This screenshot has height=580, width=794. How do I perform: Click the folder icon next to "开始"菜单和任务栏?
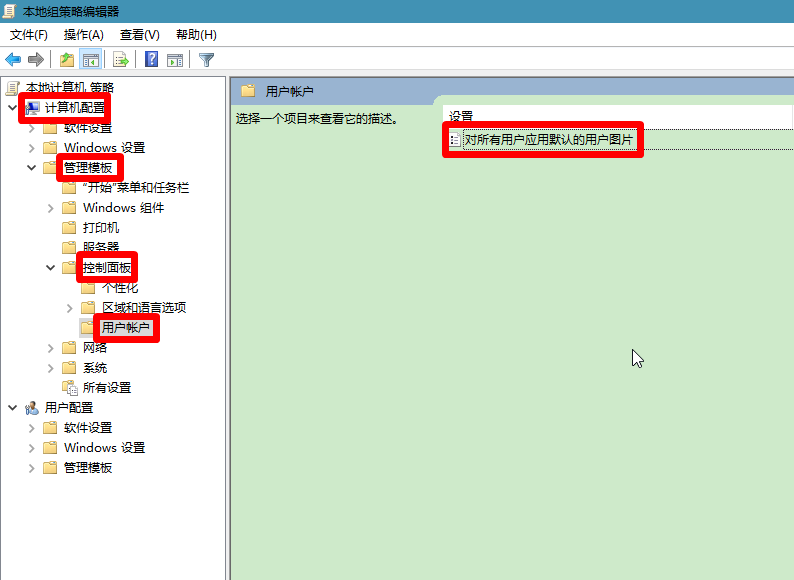[69, 188]
